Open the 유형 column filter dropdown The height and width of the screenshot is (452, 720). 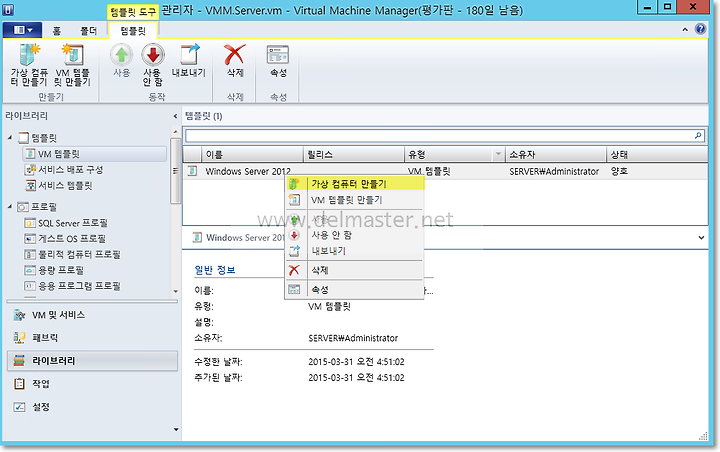[498, 154]
